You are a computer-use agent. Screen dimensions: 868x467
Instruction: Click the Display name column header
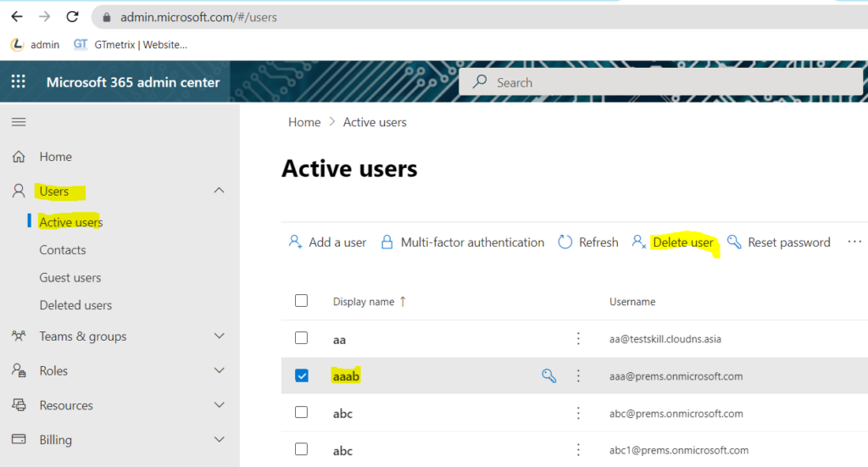tap(364, 302)
